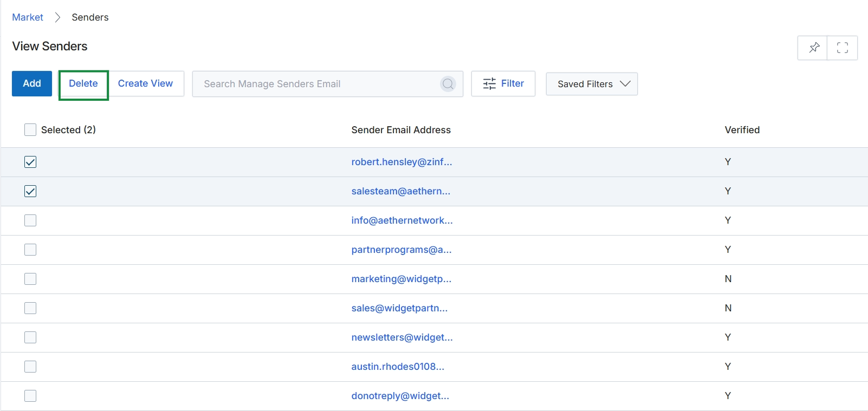Screen dimensions: 868x411
Task: Focus the Search Manage Senders Email field
Action: pyautogui.click(x=328, y=84)
